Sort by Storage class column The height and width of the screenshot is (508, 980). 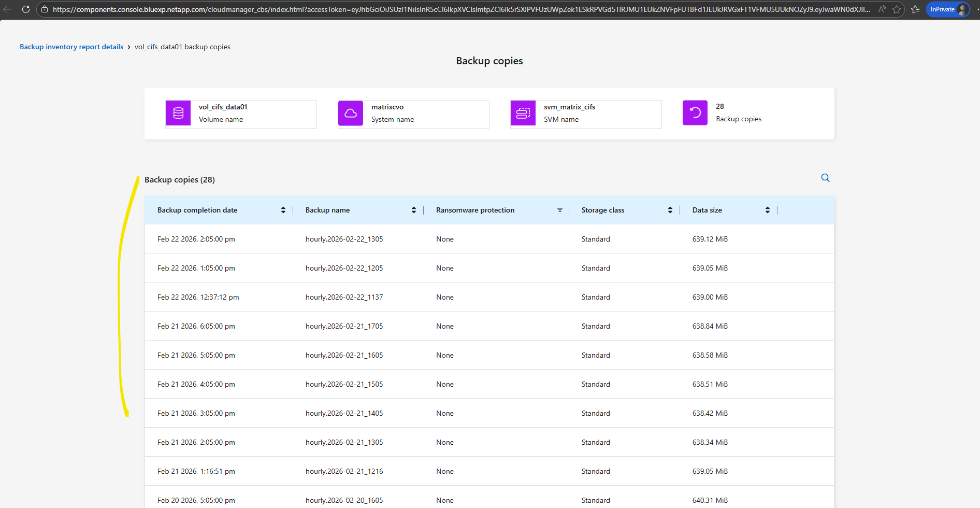[x=670, y=210]
